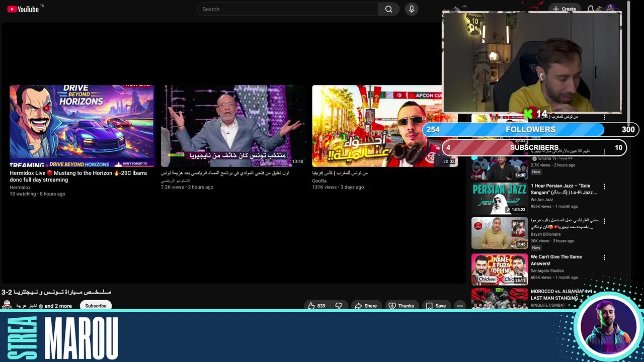Click the Thanks button

coord(401,306)
